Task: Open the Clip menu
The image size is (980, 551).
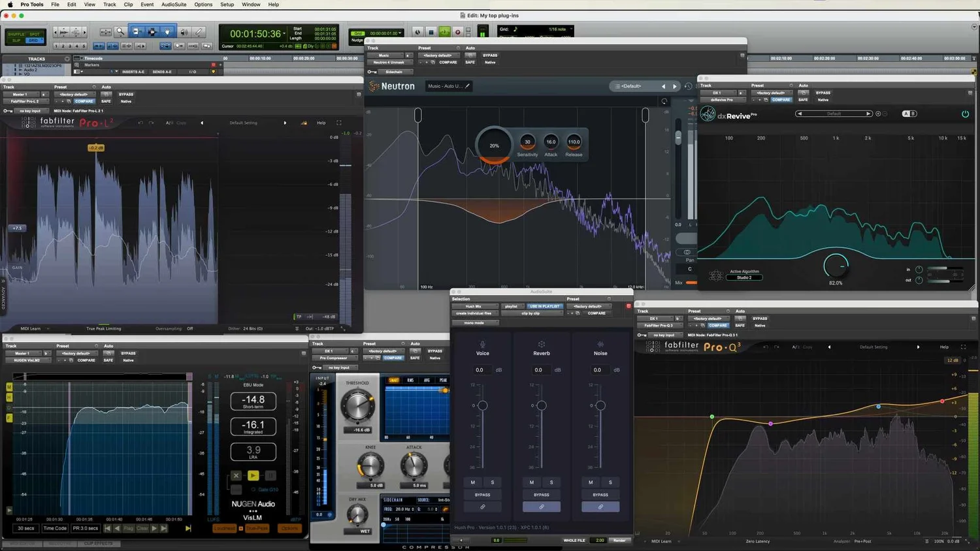Action: tap(128, 5)
